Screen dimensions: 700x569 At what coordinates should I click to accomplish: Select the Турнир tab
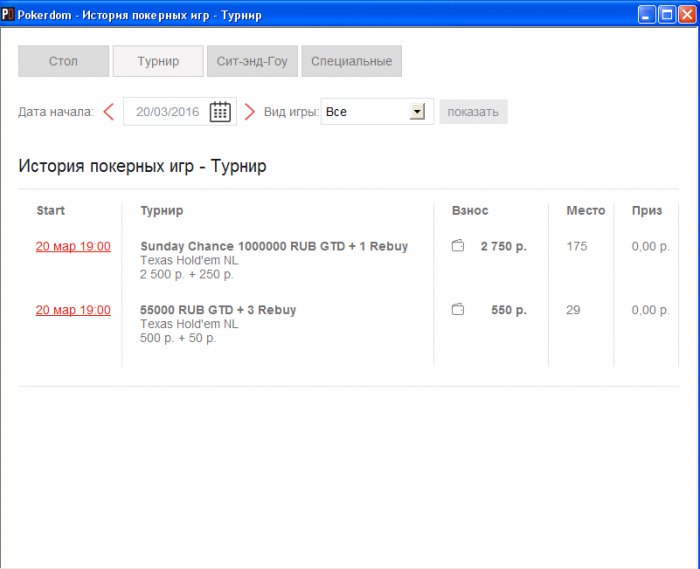[158, 61]
